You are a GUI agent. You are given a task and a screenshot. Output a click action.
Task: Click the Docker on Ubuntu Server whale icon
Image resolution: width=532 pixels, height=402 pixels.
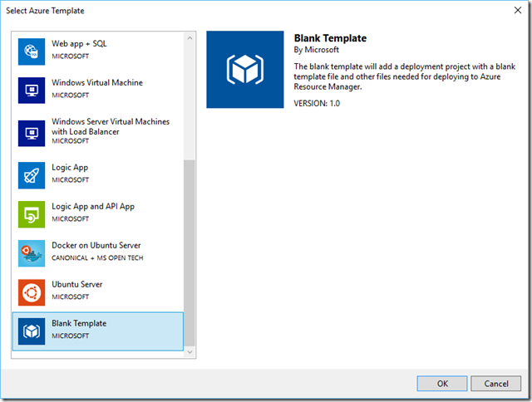tap(32, 253)
